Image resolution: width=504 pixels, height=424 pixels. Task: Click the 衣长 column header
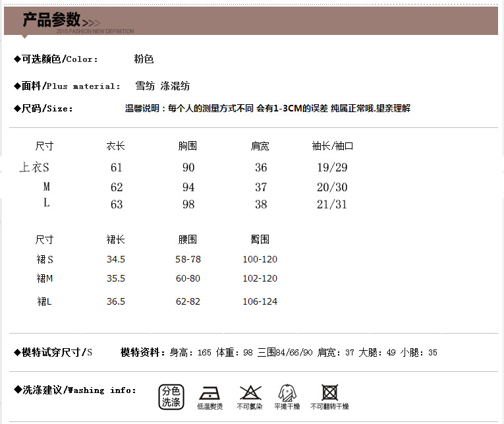116,146
